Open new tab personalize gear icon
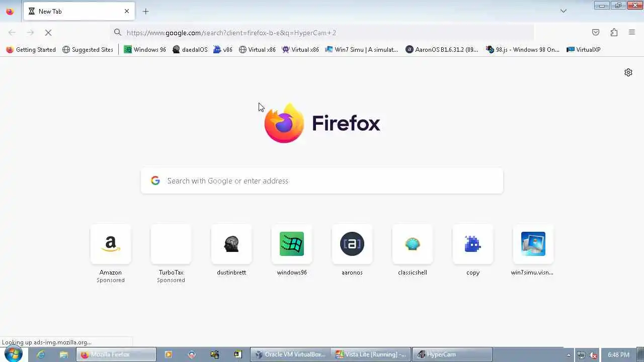 coord(628,72)
